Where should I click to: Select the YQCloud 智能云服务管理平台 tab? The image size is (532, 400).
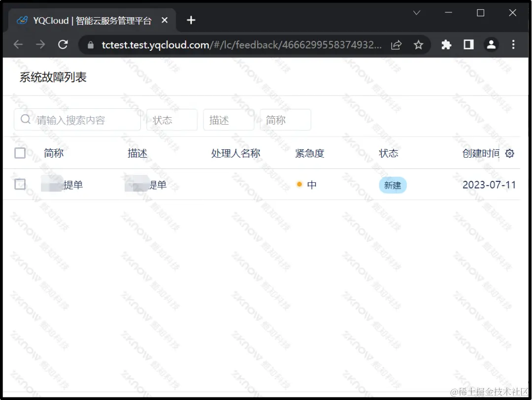click(92, 21)
